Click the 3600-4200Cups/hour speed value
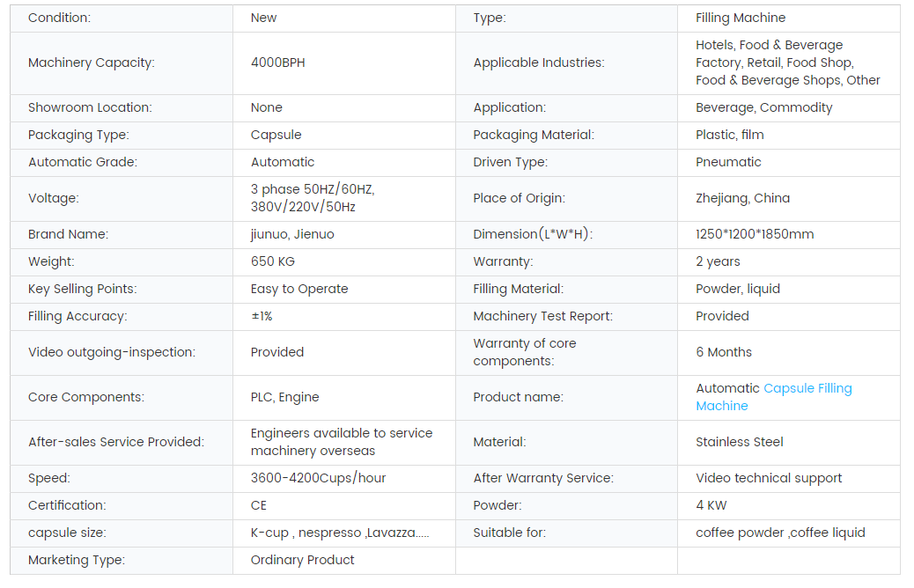This screenshot has height=588, width=914. click(318, 478)
